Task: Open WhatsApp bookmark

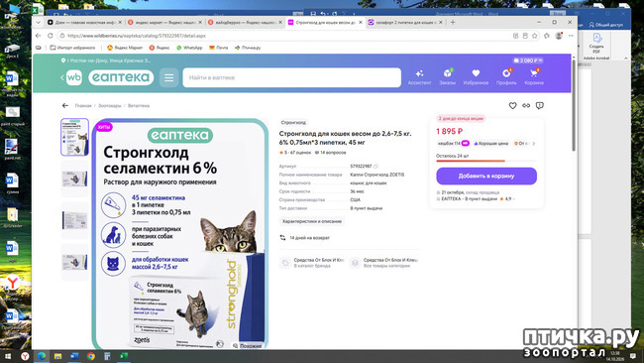Action: 189,48
